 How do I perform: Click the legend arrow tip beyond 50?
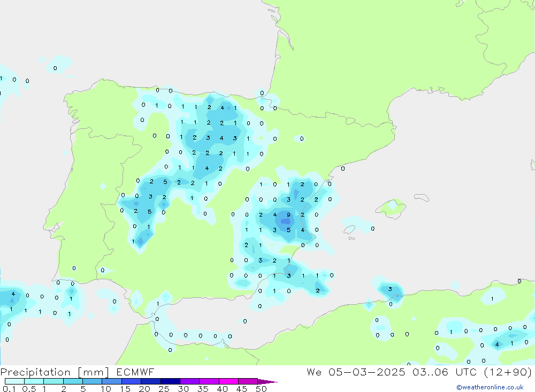pos(268,382)
